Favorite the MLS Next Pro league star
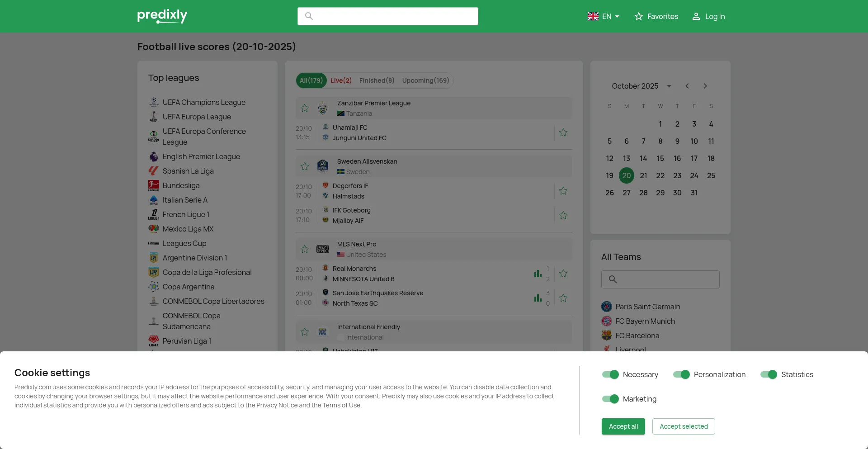This screenshot has height=449, width=868. coord(305,249)
